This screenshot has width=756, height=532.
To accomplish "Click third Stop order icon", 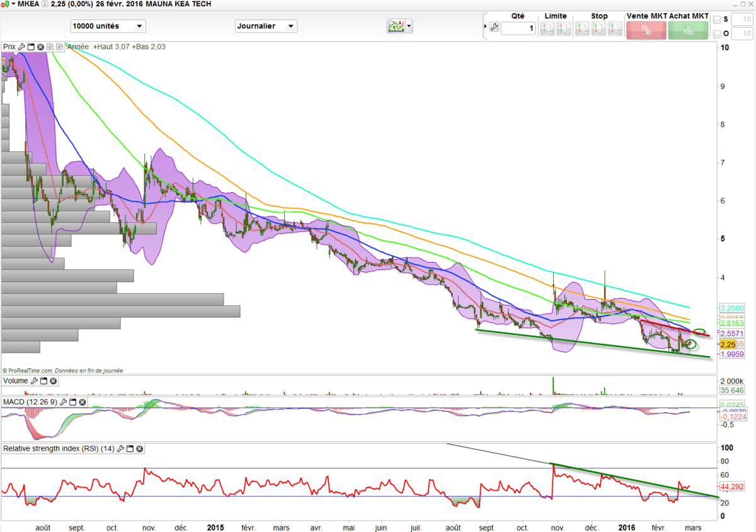I will tap(616, 29).
